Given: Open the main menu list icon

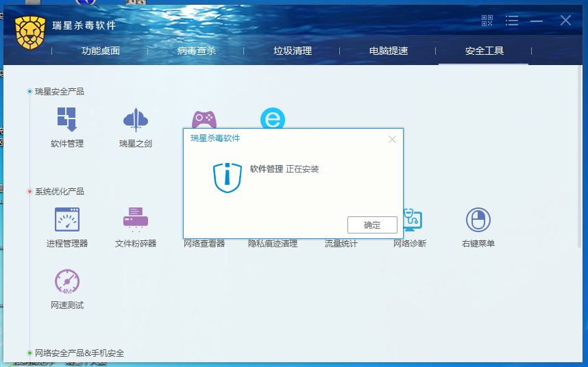Looking at the screenshot, I should [x=511, y=21].
